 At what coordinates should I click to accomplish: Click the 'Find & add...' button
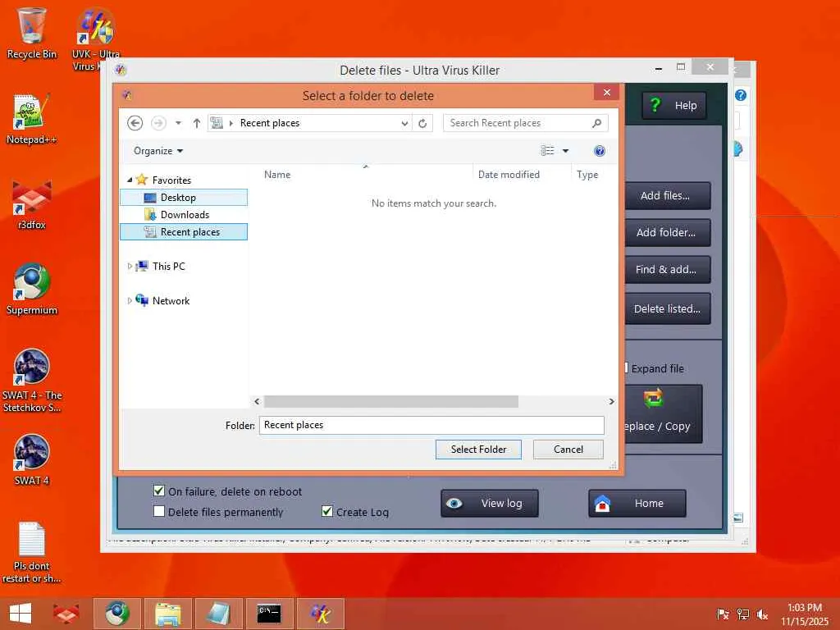[668, 269]
